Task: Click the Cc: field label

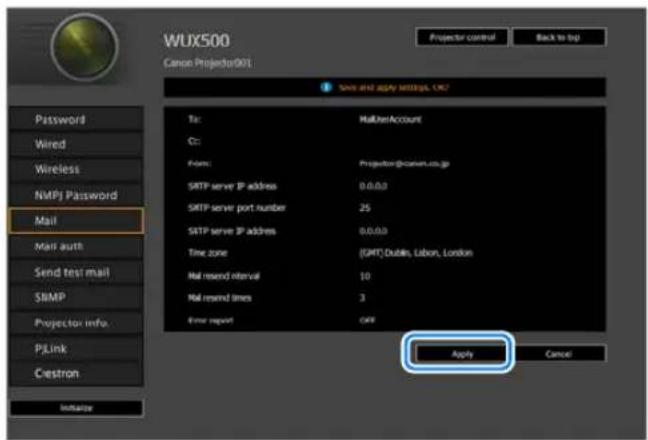Action: (194, 141)
